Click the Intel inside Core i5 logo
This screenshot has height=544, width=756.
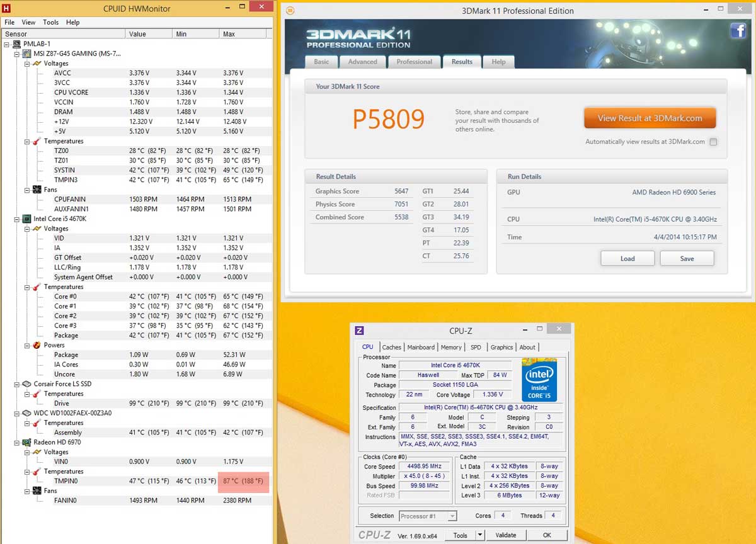click(539, 380)
